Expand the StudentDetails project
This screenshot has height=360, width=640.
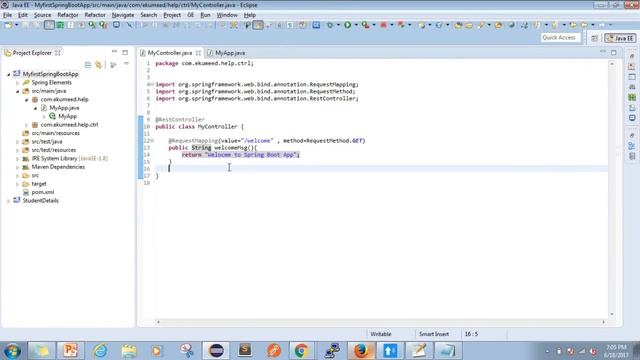pyautogui.click(x=9, y=201)
